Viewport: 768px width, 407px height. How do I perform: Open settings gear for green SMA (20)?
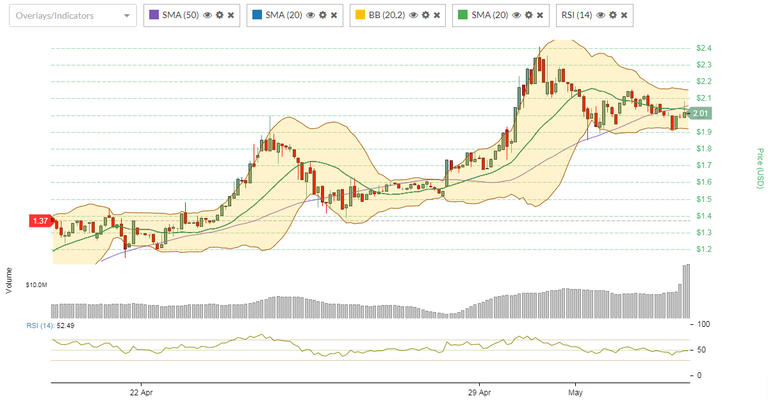click(x=528, y=15)
